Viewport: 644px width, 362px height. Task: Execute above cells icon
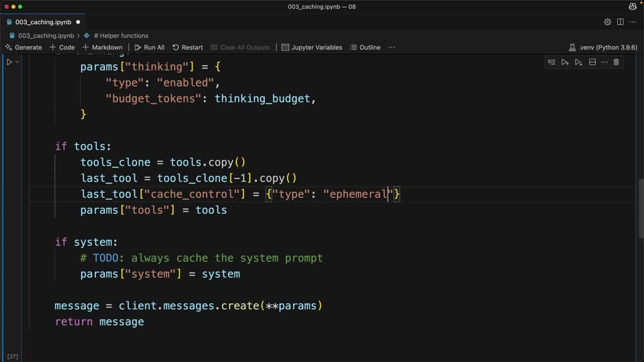(565, 62)
